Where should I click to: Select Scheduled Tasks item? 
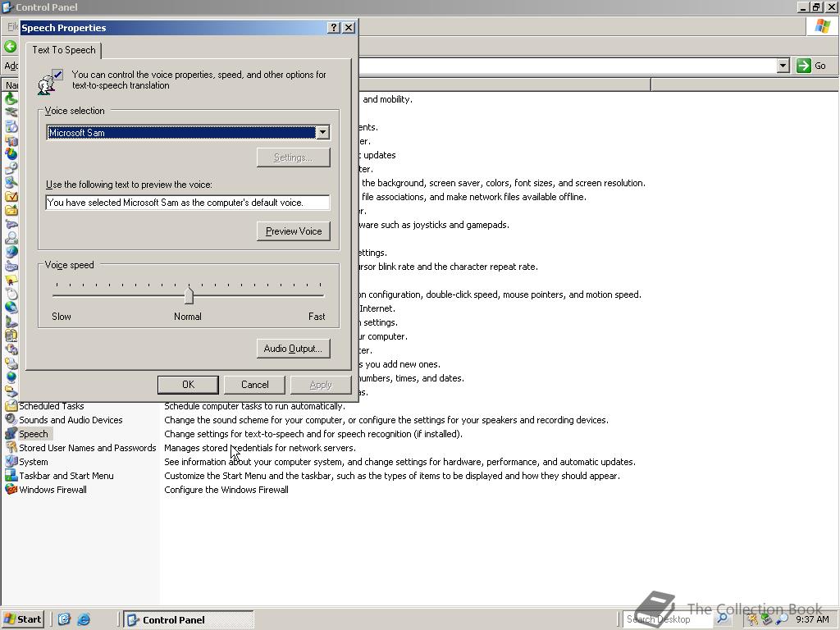click(52, 406)
